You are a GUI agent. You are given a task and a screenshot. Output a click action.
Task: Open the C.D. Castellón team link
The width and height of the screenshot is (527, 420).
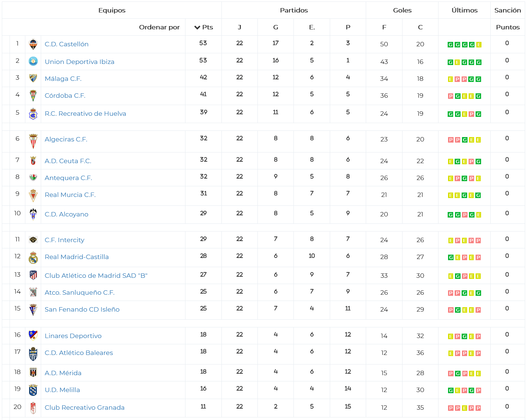pyautogui.click(x=66, y=44)
